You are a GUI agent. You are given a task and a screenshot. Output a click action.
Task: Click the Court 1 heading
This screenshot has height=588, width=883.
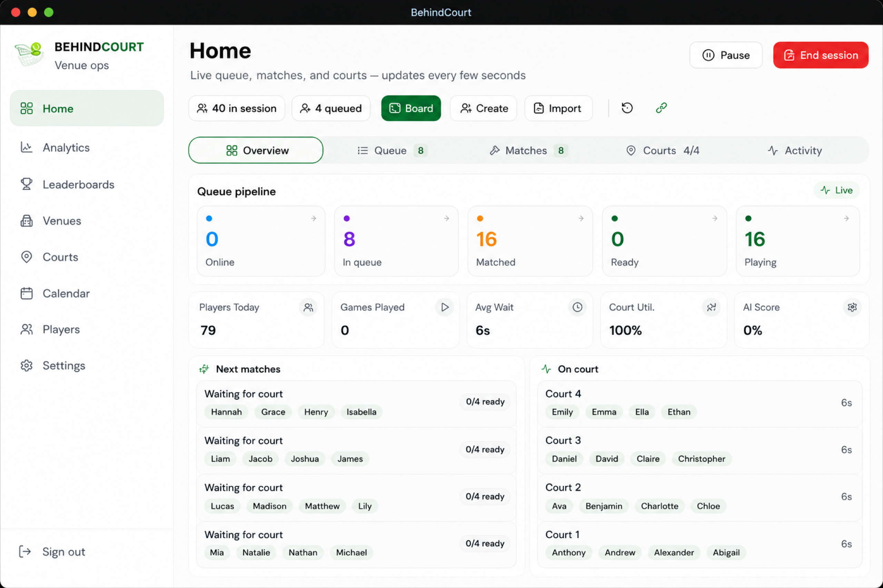(562, 535)
